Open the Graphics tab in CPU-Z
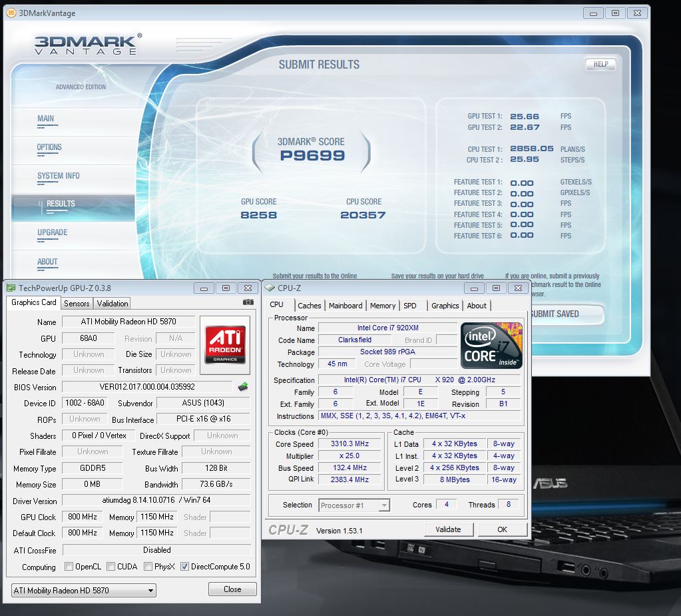This screenshot has height=616, width=681. (x=445, y=306)
